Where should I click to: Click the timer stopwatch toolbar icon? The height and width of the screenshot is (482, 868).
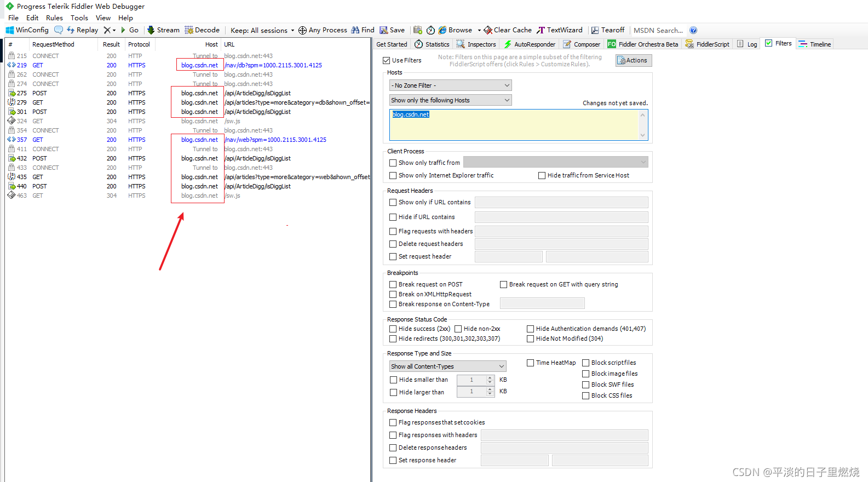tap(430, 30)
